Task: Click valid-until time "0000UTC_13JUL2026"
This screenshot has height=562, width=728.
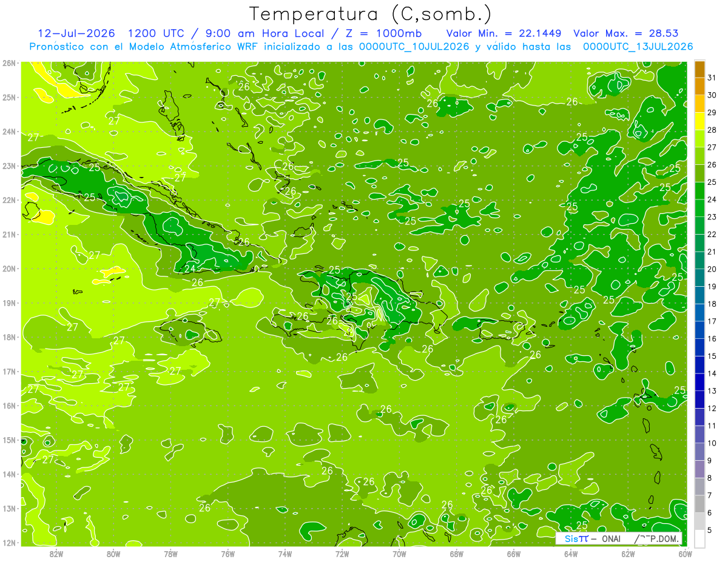Action: pos(638,46)
